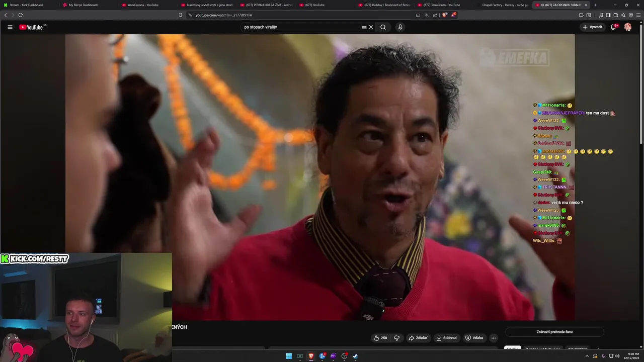Image resolution: width=644 pixels, height=362 pixels.
Task: Dislike the video with thumbs down
Action: 396,338
